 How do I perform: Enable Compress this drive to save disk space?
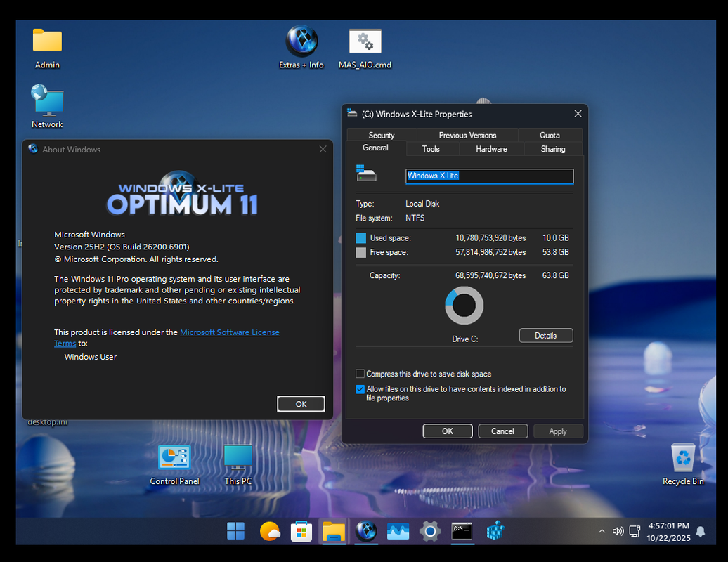pos(360,374)
